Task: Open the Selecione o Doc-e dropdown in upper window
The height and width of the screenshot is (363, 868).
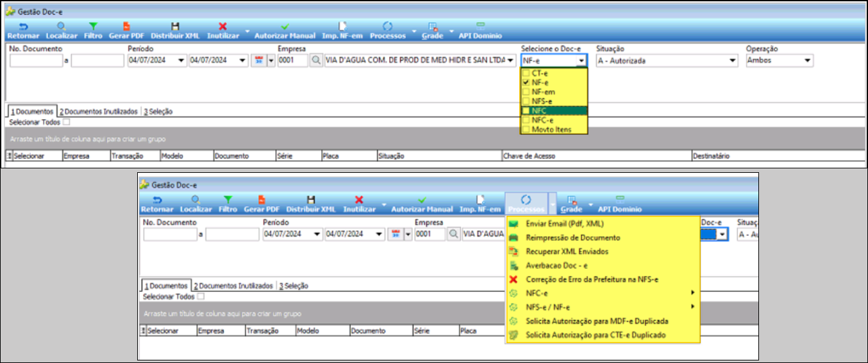Action: coord(581,60)
